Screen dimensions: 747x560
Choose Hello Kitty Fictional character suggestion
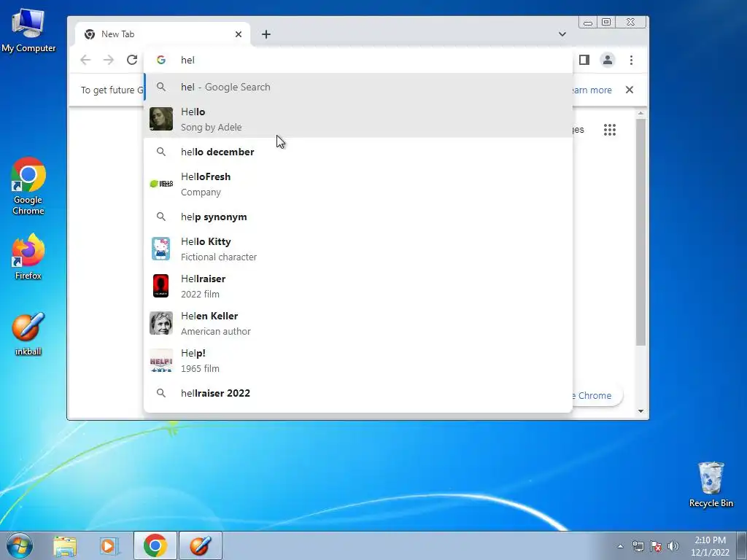coord(358,249)
